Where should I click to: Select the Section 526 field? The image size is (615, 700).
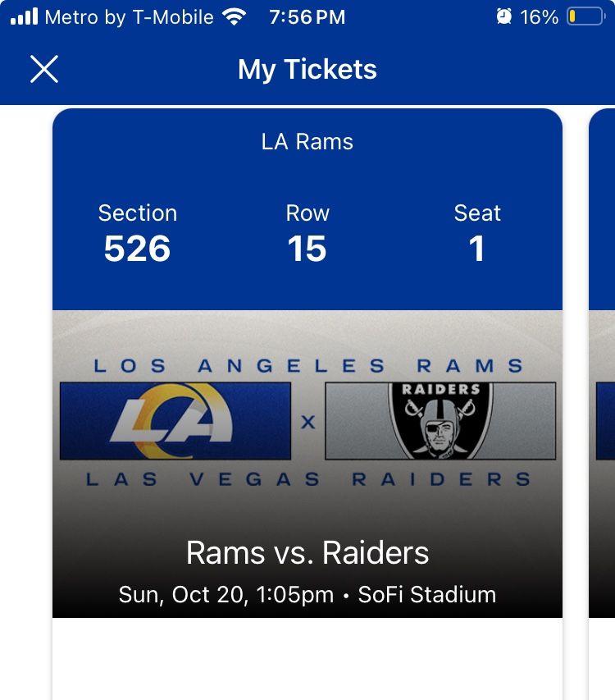[x=137, y=232]
